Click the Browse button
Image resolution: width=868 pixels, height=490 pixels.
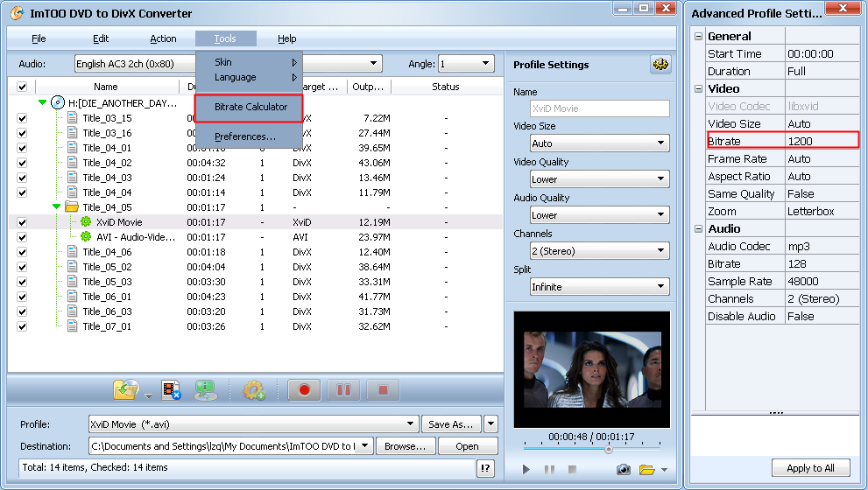[406, 446]
